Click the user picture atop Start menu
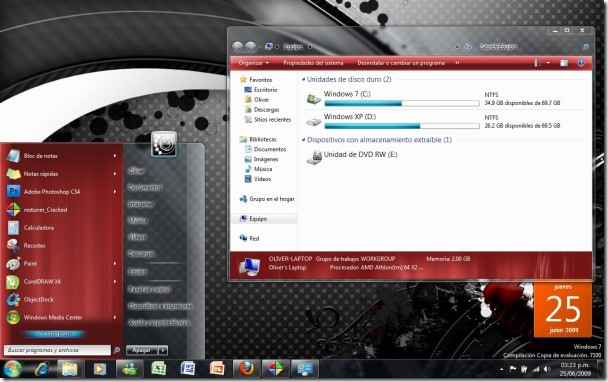The image size is (608, 382). (x=164, y=144)
